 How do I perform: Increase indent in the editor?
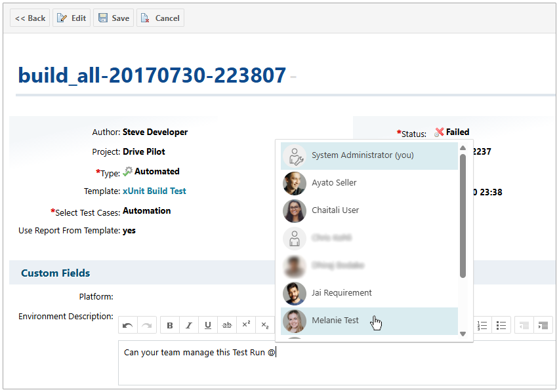(x=543, y=325)
